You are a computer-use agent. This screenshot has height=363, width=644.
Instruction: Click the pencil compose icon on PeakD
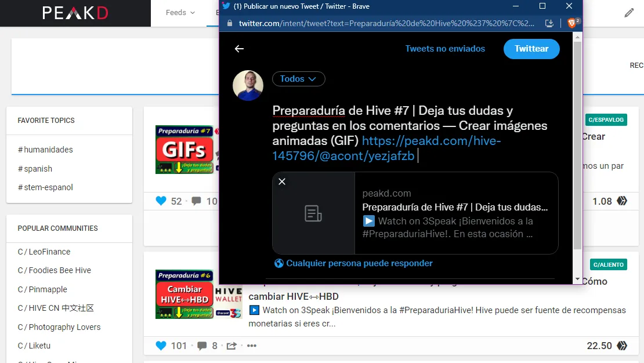point(629,13)
